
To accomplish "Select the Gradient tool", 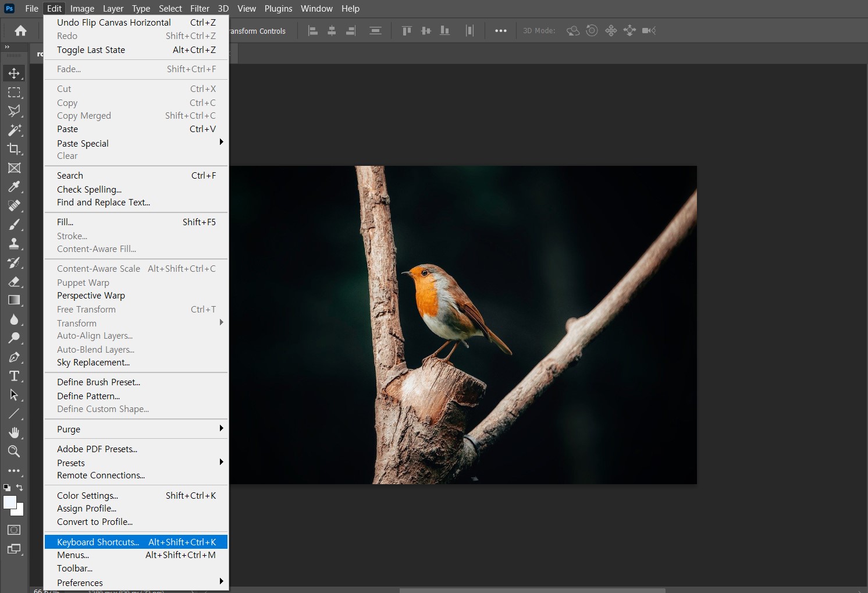I will [14, 300].
